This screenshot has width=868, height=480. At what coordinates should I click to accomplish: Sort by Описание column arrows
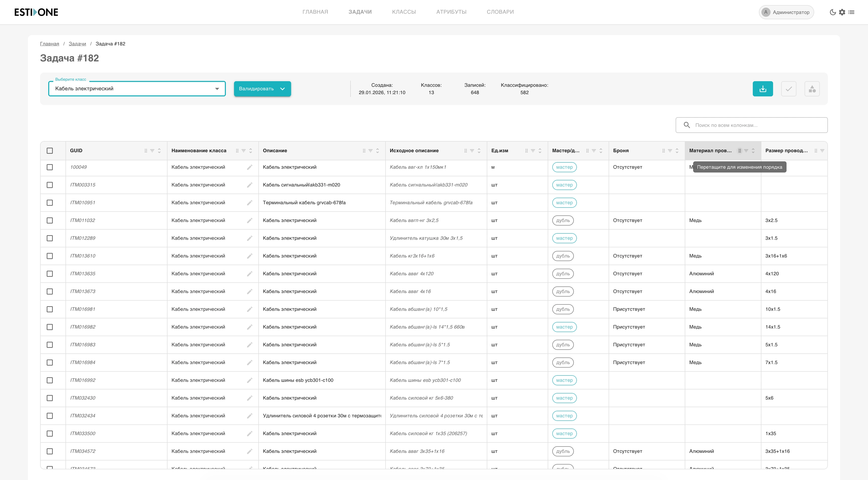click(377, 151)
